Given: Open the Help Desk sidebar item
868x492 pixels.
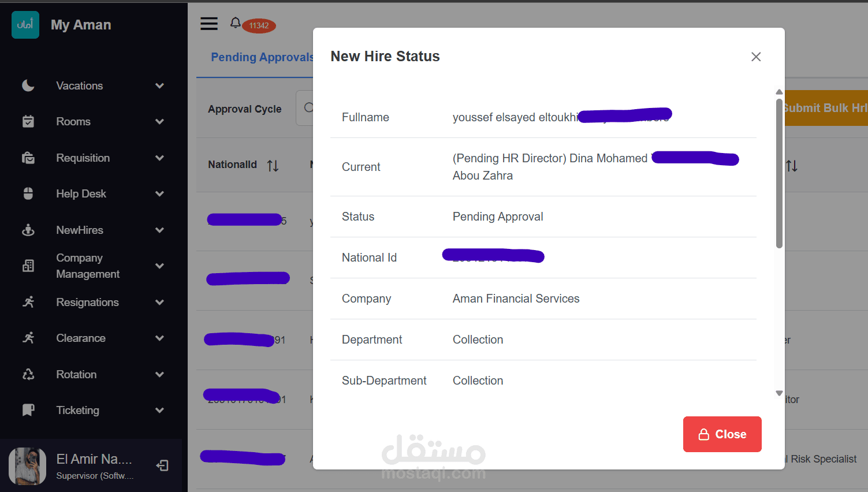Looking at the screenshot, I should point(81,193).
